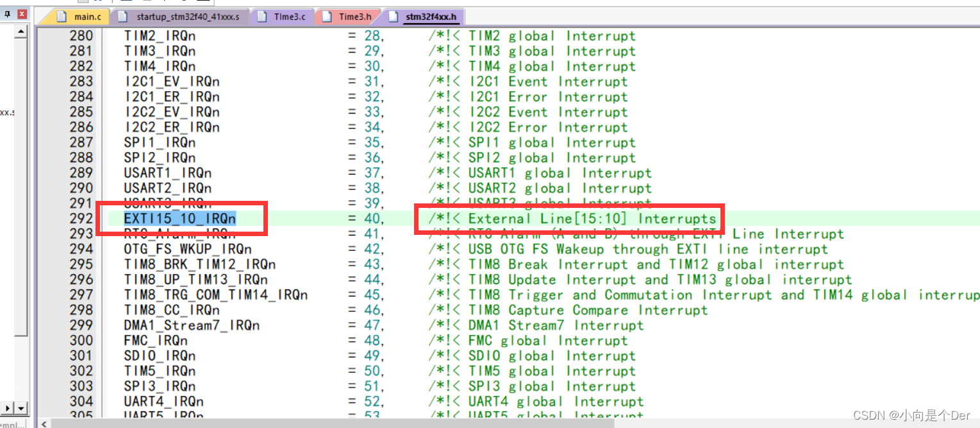Switch to the main.c editor tab
The height and width of the screenshot is (428, 980).
click(78, 17)
